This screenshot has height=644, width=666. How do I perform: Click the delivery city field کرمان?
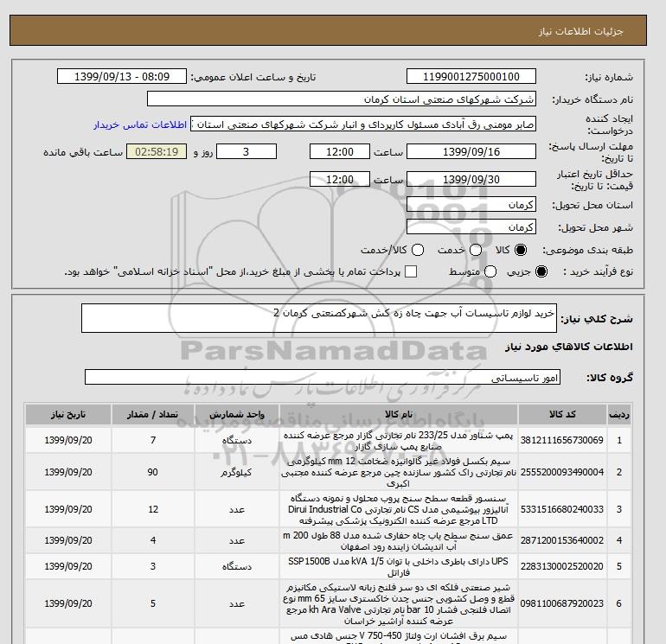coord(471,227)
